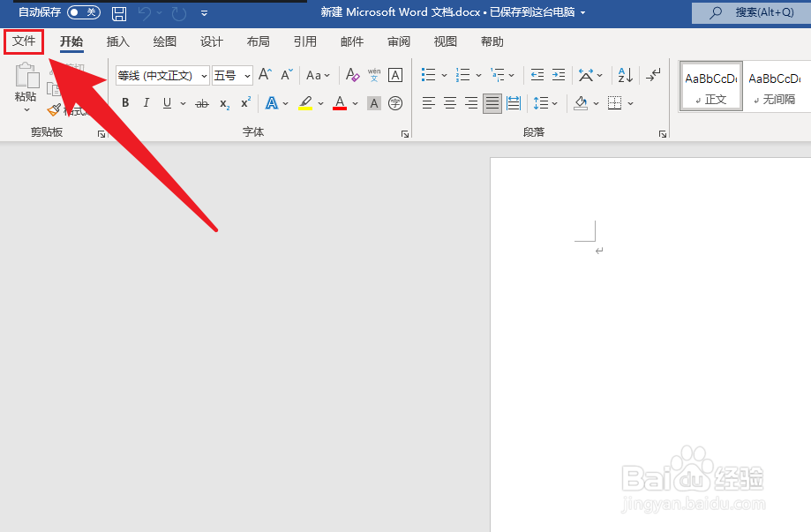
Task: Click the clear formatting icon
Action: coord(352,75)
